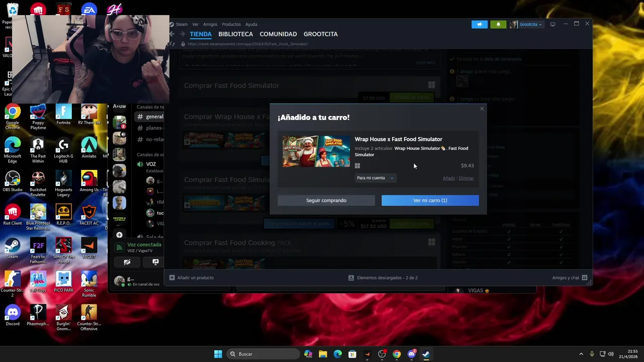
Task: Toggle camera in Discord voice panel
Action: coord(127,262)
